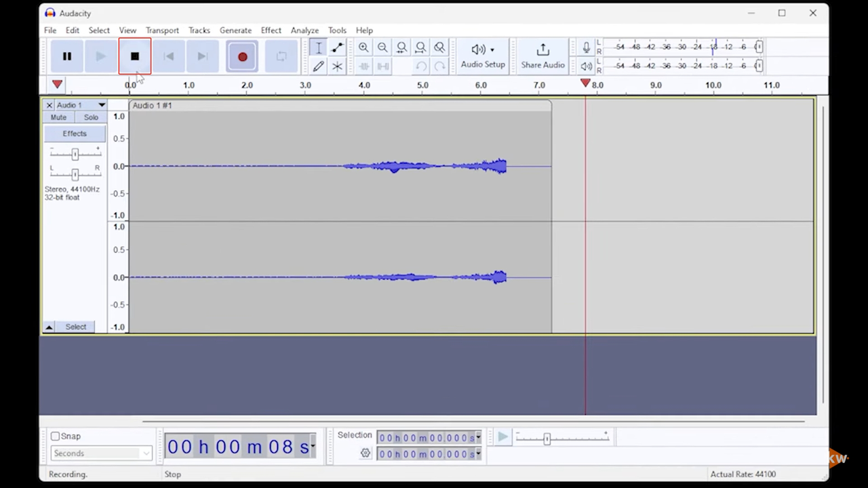Click the playback meter speaker icon
Viewport: 868px width, 488px height.
pos(586,66)
